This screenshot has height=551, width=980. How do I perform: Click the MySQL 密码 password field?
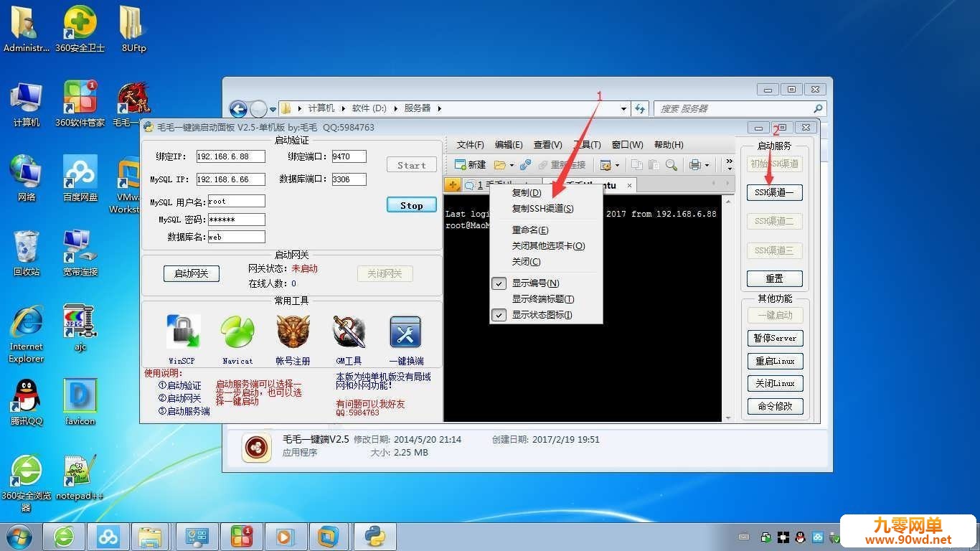click(236, 220)
